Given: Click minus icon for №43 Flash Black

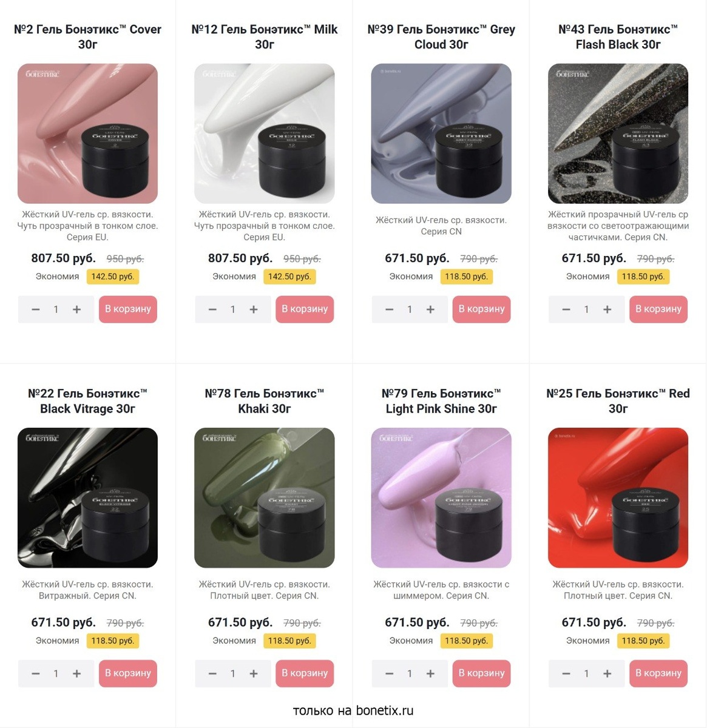Looking at the screenshot, I should (566, 309).
